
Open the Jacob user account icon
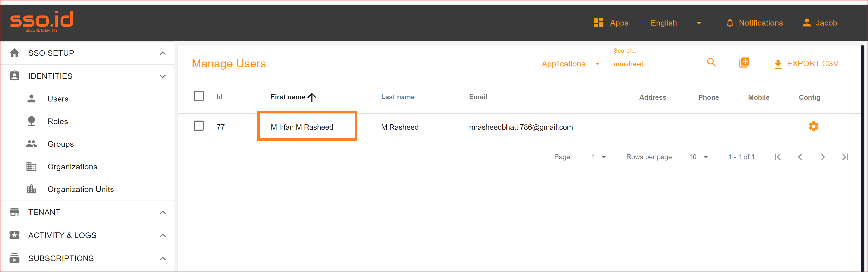(806, 23)
